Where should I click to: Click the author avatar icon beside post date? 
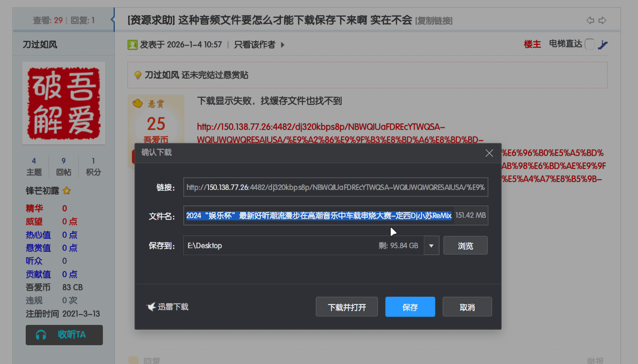(133, 45)
